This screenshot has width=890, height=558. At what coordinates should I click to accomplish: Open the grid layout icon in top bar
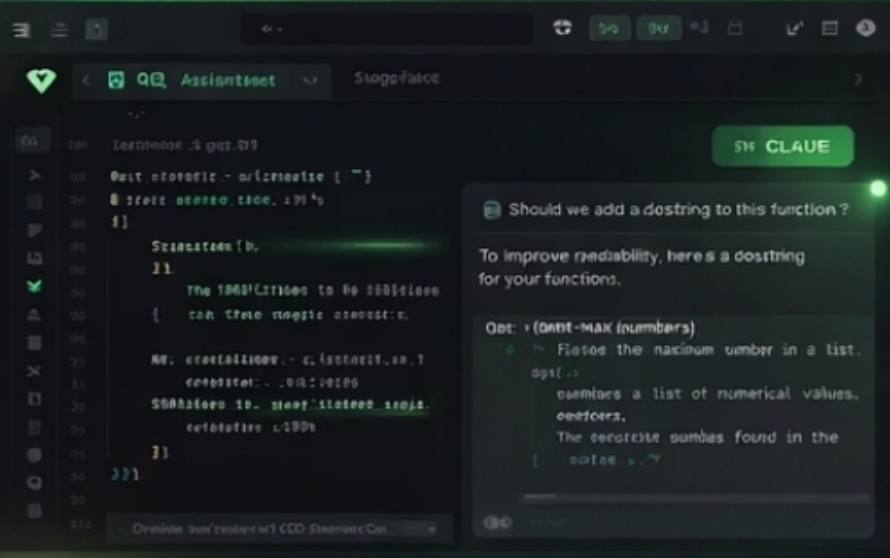830,28
